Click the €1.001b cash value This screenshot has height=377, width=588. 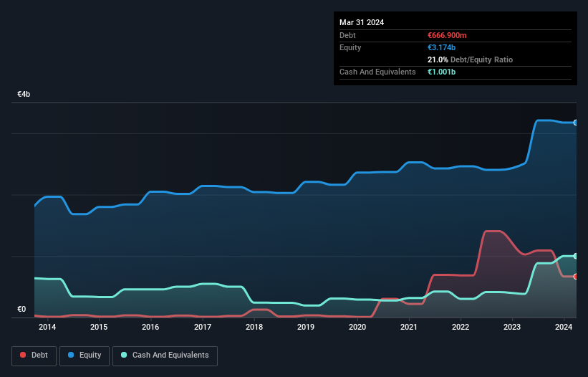click(x=441, y=72)
